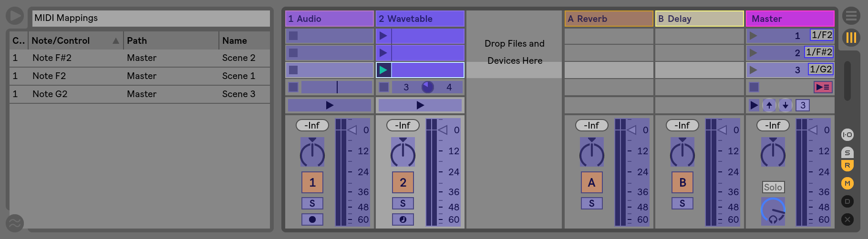Viewport: 868px width, 239px height.
Task: Toggle the Returns section visibility (R)
Action: [847, 165]
